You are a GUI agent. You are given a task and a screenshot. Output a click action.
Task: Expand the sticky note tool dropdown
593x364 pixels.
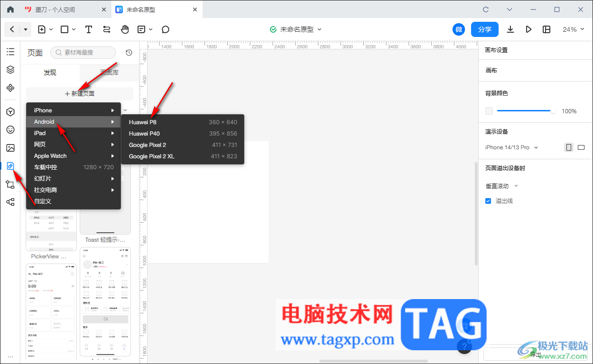[x=151, y=29]
